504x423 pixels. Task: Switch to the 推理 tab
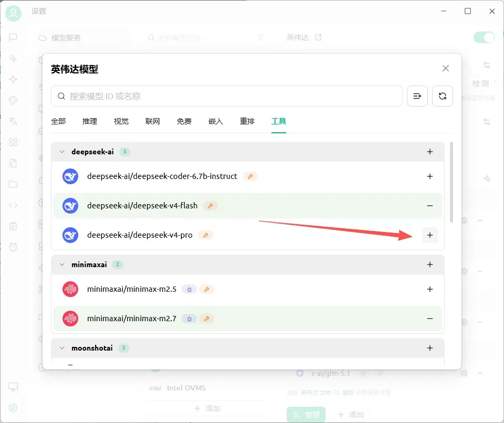(x=90, y=122)
